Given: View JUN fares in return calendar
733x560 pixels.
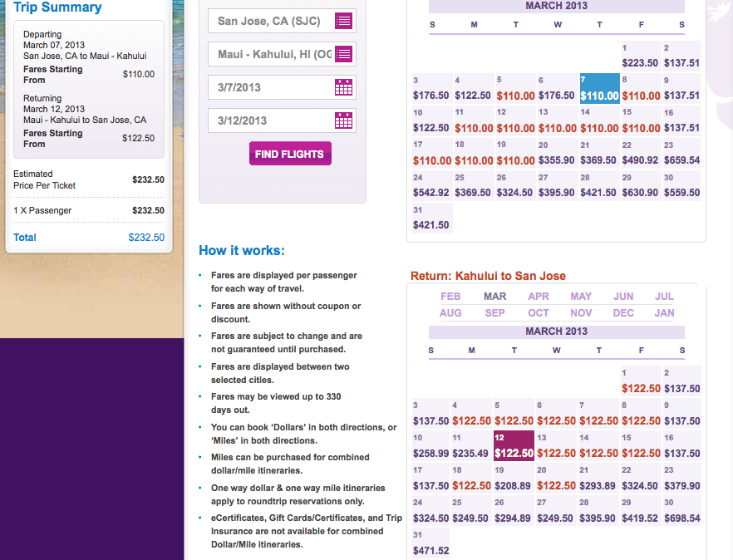Looking at the screenshot, I should 623,296.
